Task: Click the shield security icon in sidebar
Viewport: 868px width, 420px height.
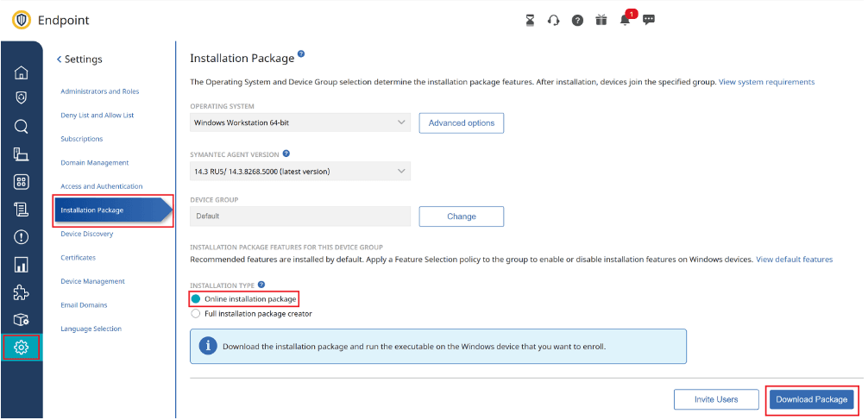Action: pyautogui.click(x=22, y=98)
